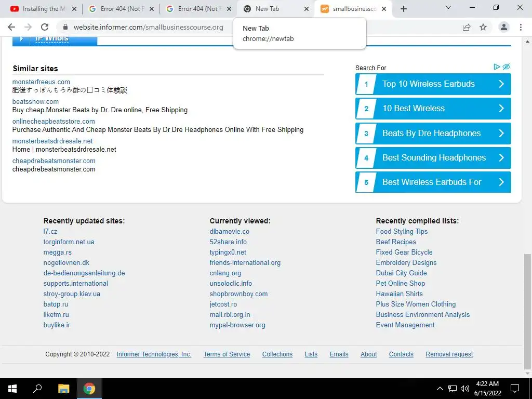Open the volume speaker icon

pos(465,389)
